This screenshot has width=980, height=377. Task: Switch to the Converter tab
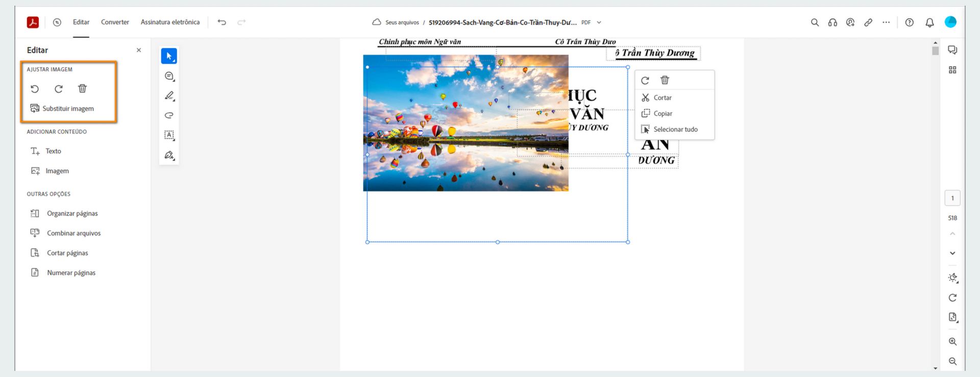click(115, 22)
